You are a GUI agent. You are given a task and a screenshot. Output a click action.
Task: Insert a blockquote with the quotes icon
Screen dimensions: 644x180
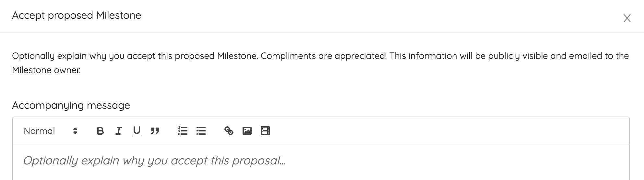pyautogui.click(x=155, y=131)
